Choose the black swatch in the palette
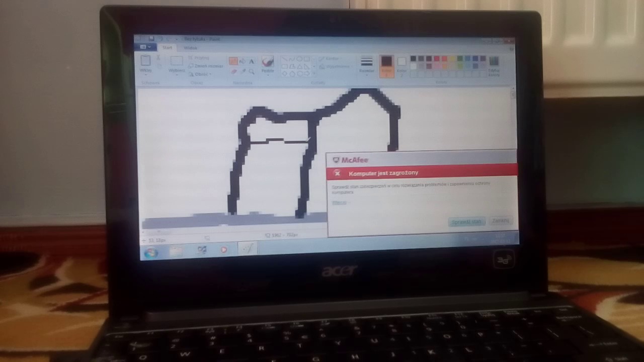Viewport: 644px width, 362px height. click(413, 59)
